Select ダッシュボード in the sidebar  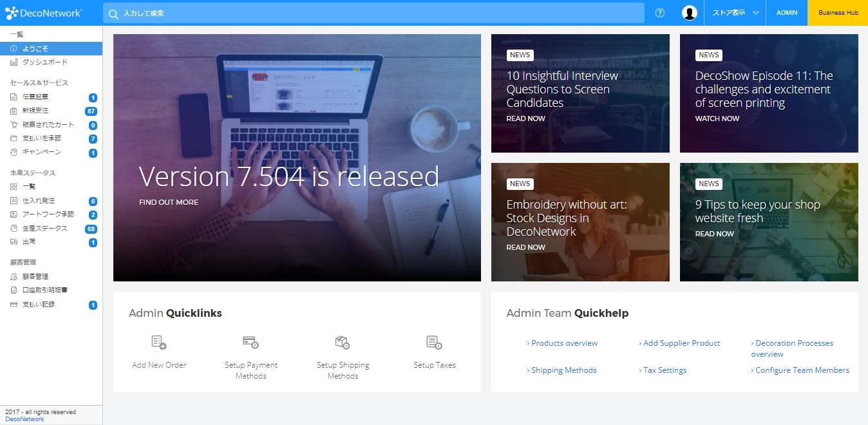[x=44, y=62]
